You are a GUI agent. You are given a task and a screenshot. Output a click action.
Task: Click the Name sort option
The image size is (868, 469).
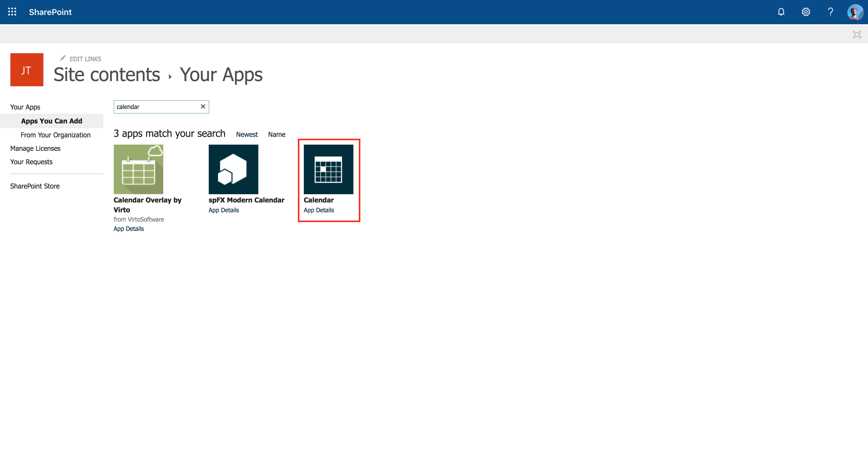coord(276,134)
